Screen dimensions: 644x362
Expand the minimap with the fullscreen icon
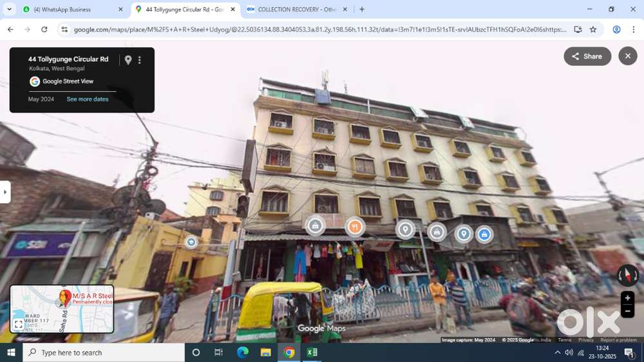19,325
